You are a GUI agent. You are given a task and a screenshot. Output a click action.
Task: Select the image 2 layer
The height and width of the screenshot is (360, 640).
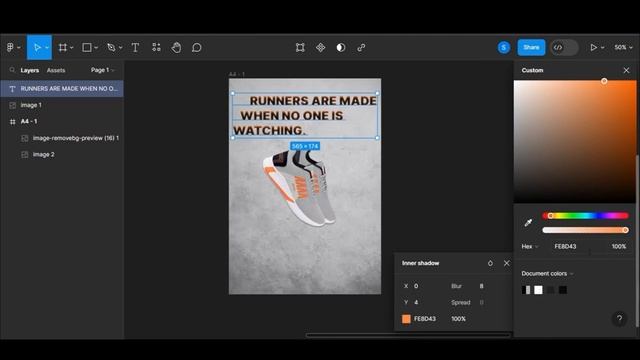(62, 154)
